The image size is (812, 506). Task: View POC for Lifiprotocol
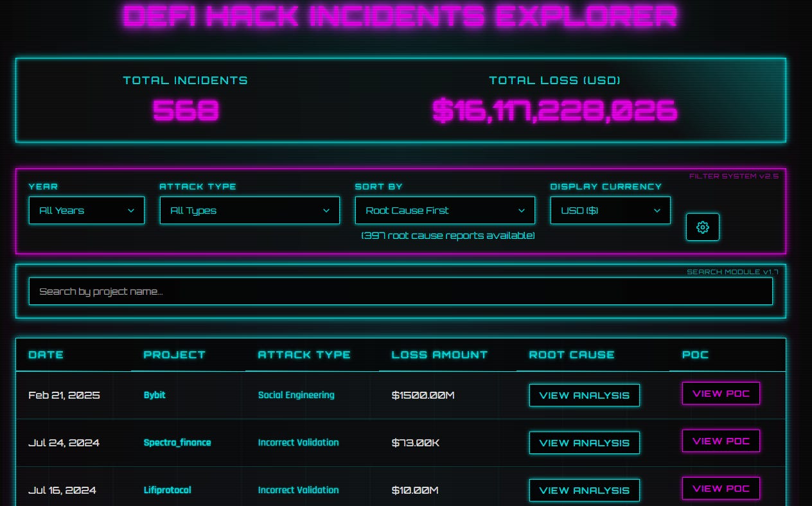pos(721,489)
